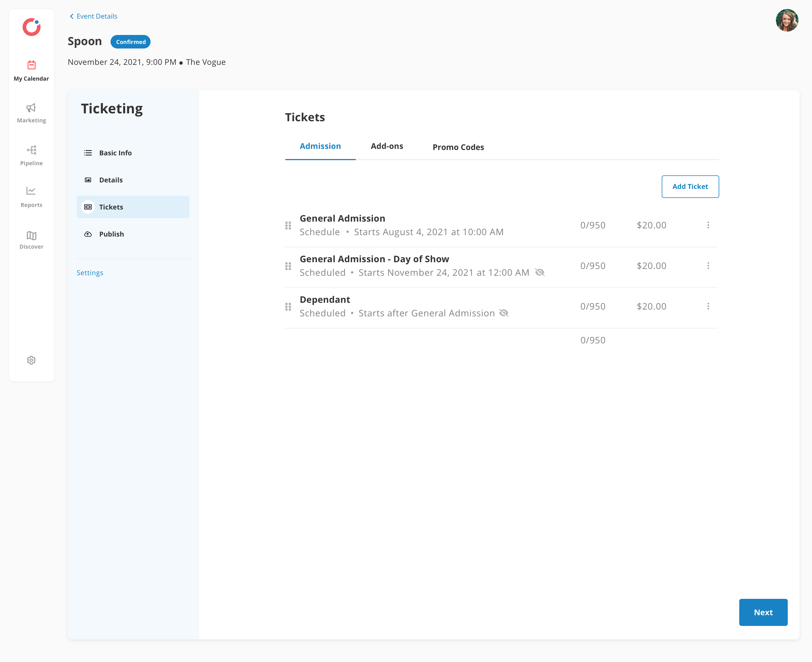This screenshot has height=662, width=812.
Task: Toggle visibility of General Admission - Day of Show
Action: click(540, 272)
